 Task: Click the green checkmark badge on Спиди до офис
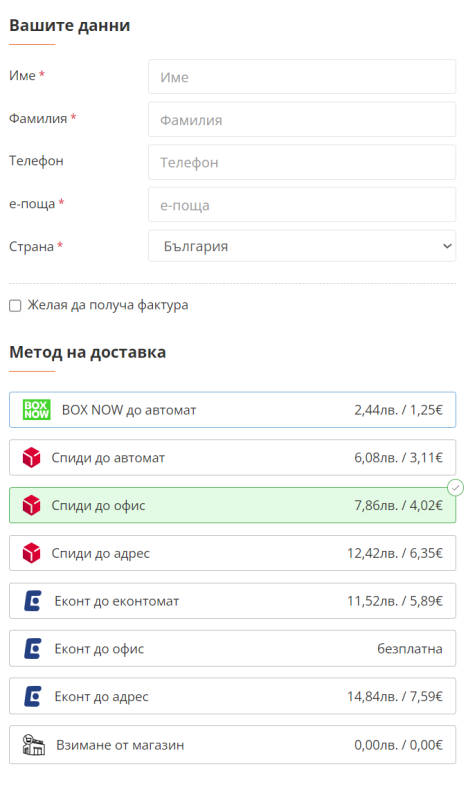coord(455,488)
